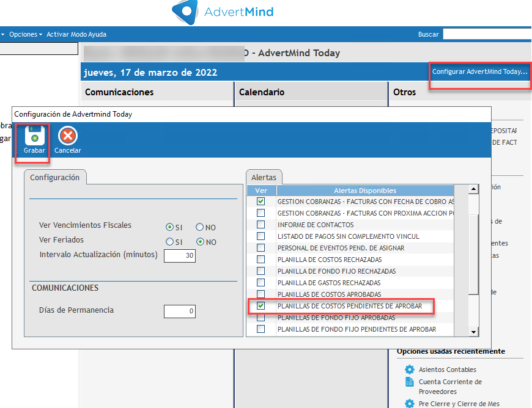This screenshot has height=408, width=532.
Task: Check PERSONAL DE EVENTOS PEND. DE ASIGNAR
Action: click(260, 248)
